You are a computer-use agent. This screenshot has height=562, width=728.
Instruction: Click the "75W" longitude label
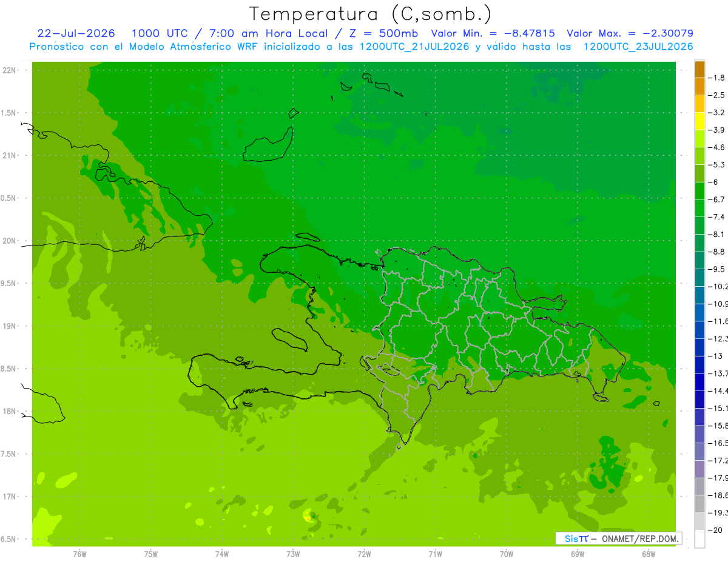[151, 554]
